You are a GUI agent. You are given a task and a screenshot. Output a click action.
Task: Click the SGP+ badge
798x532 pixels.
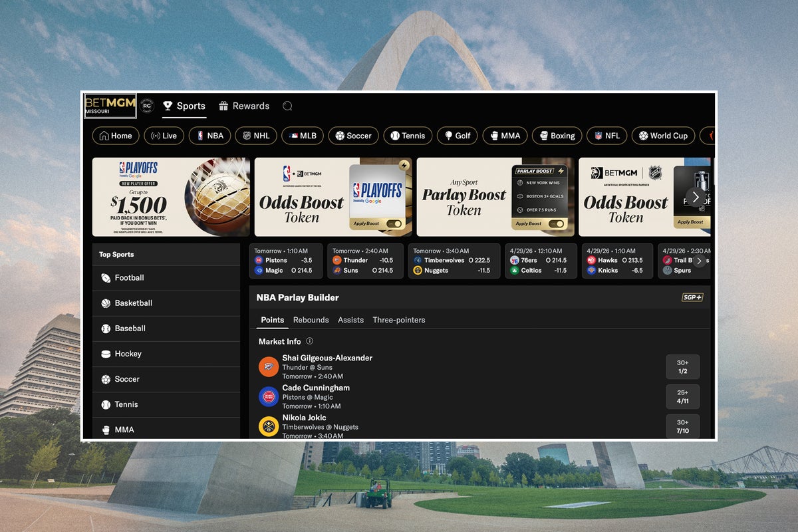pos(692,297)
